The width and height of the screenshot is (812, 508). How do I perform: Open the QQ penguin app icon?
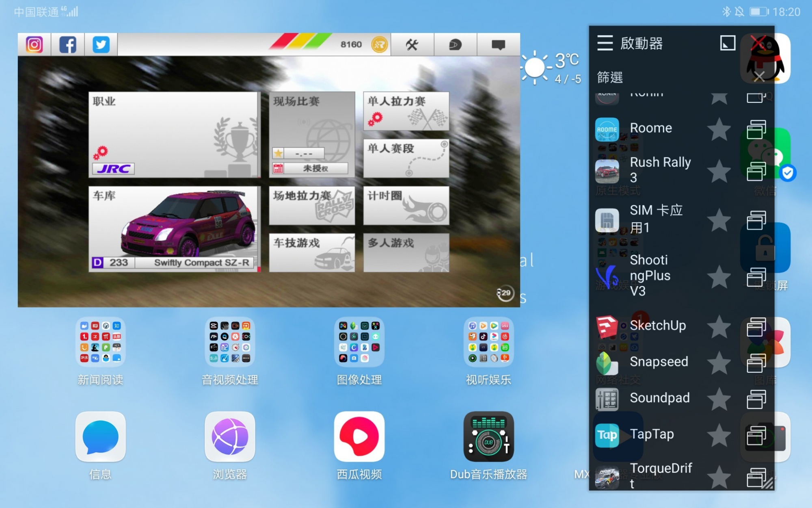(x=765, y=59)
